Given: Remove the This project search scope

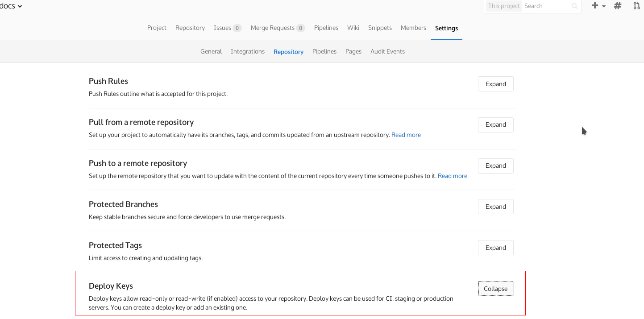Looking at the screenshot, I should point(504,6).
